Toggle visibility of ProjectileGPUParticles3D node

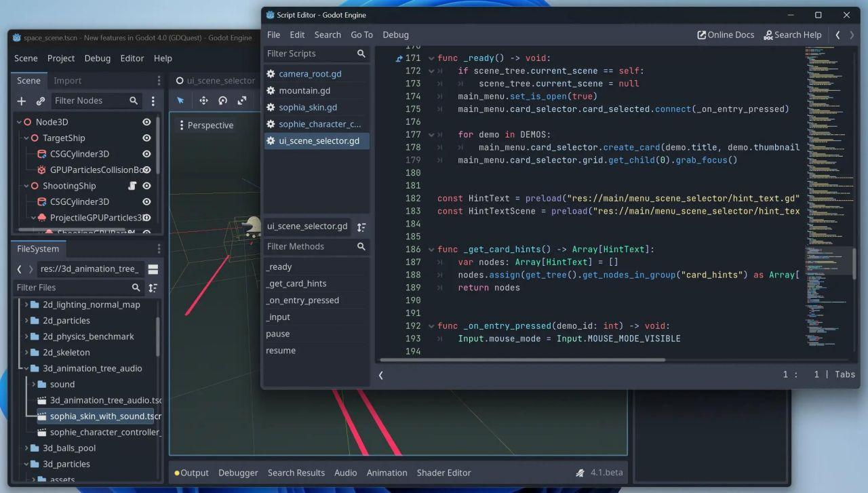pos(146,218)
